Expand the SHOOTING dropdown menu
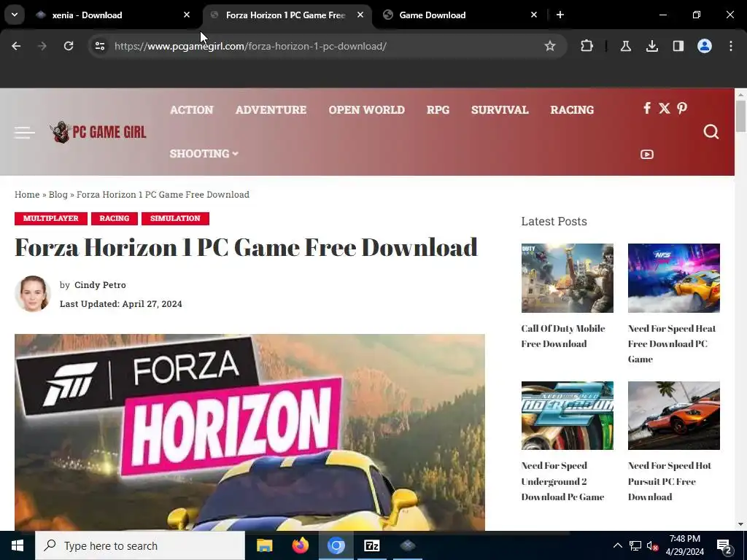This screenshot has width=747, height=560. coord(204,153)
